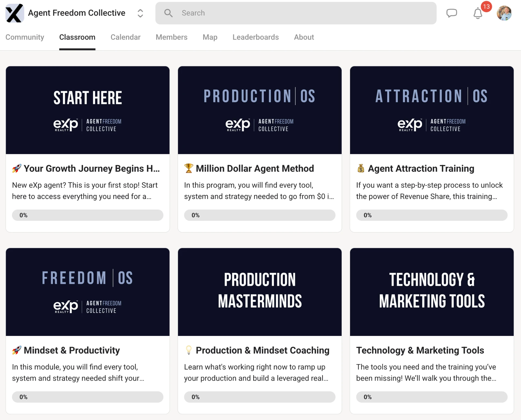Click the search magnifier icon
The width and height of the screenshot is (521, 420).
pos(169,13)
